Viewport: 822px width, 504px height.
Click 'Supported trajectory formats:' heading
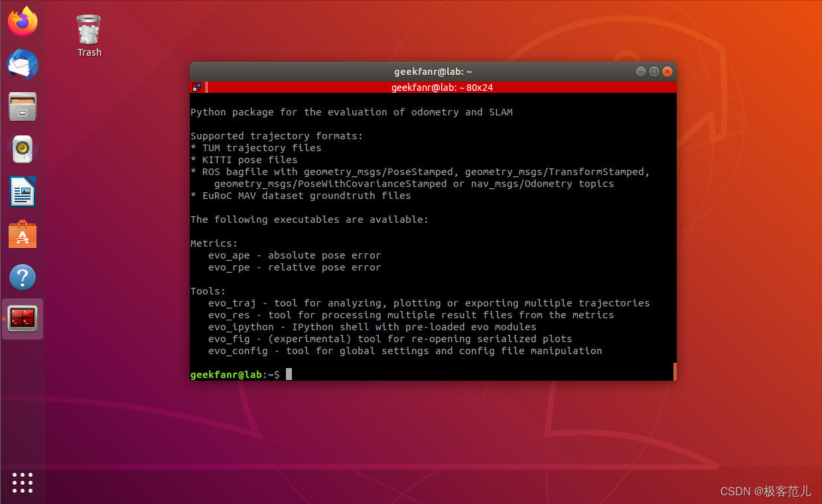tap(277, 136)
